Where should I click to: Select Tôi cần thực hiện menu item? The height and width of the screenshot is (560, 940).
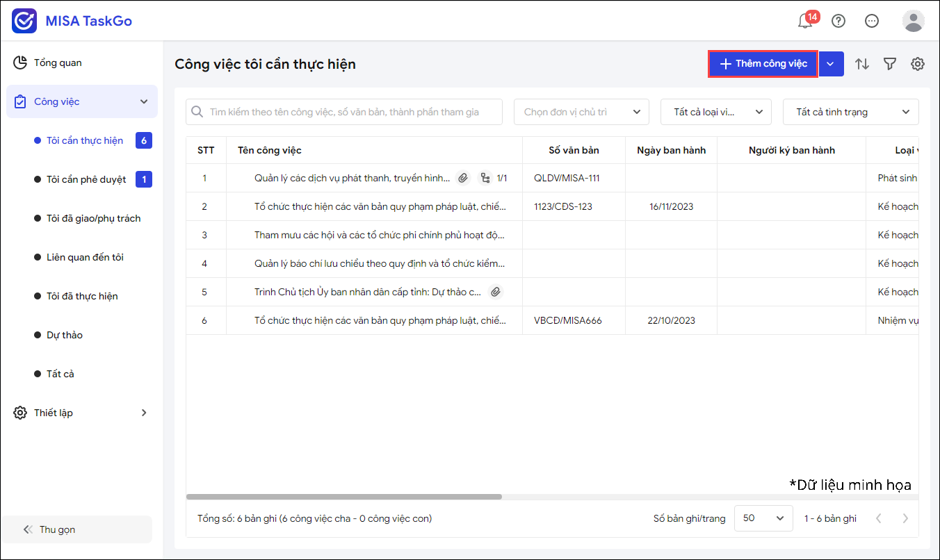pyautogui.click(x=85, y=140)
